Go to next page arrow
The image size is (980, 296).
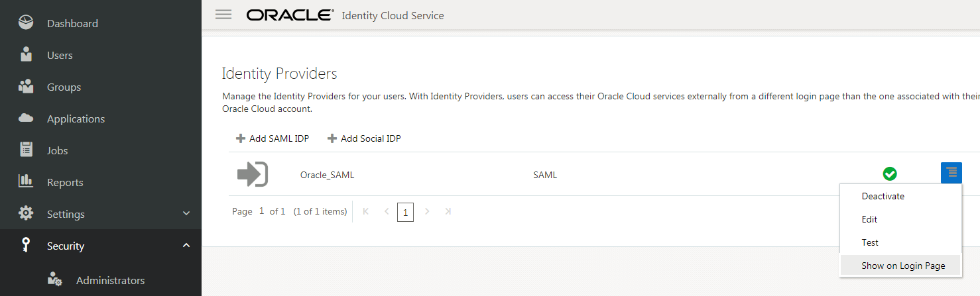(x=427, y=211)
